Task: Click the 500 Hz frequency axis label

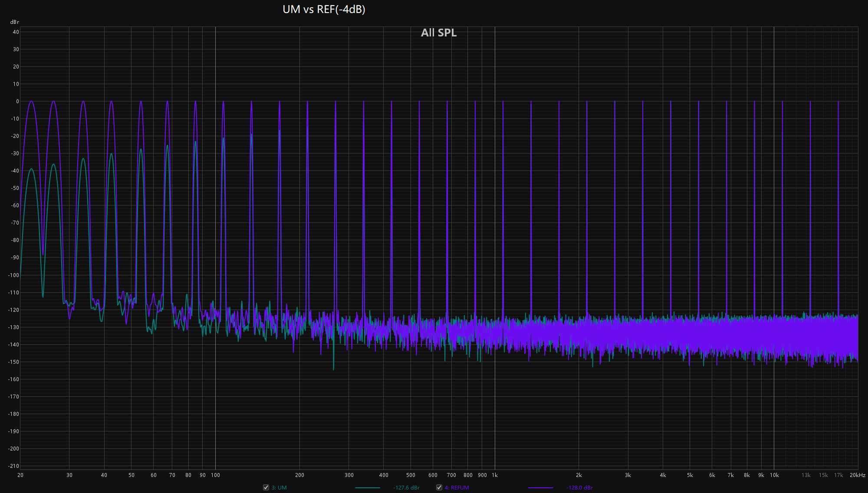Action: click(x=411, y=475)
